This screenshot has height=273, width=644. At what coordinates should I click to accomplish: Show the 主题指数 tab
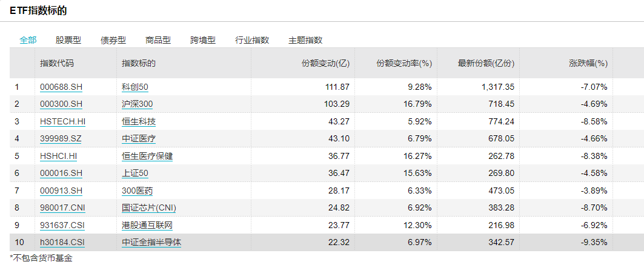[x=305, y=40]
